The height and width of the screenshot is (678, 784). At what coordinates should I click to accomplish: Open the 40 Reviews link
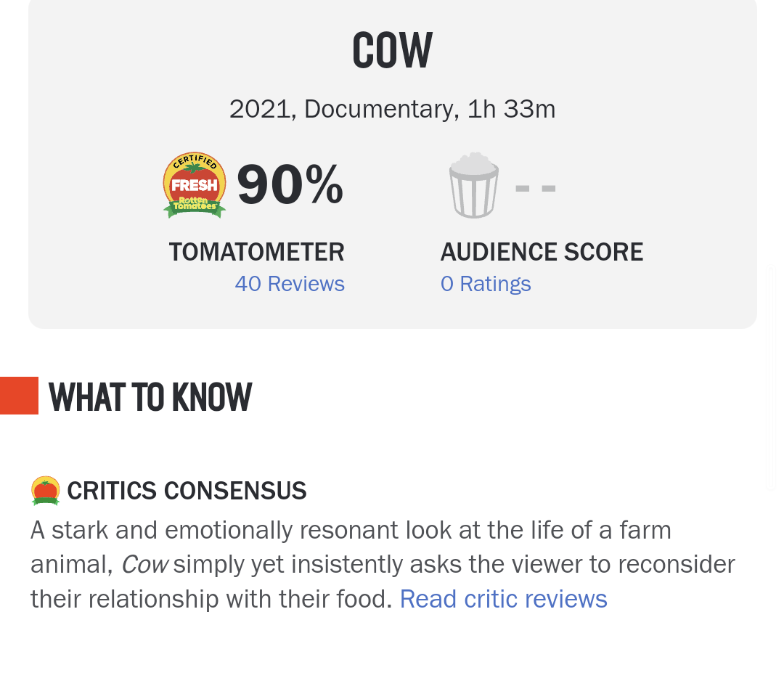(x=290, y=284)
